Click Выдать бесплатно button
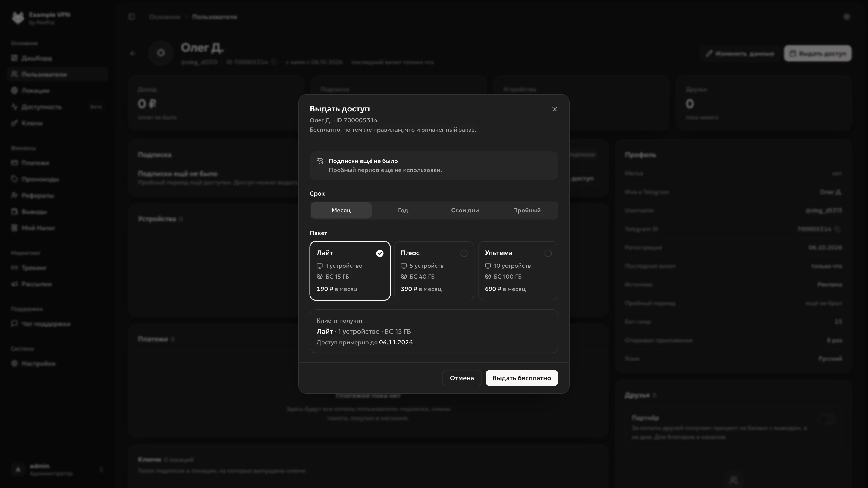Viewport: 868px width, 488px height. pos(522,378)
